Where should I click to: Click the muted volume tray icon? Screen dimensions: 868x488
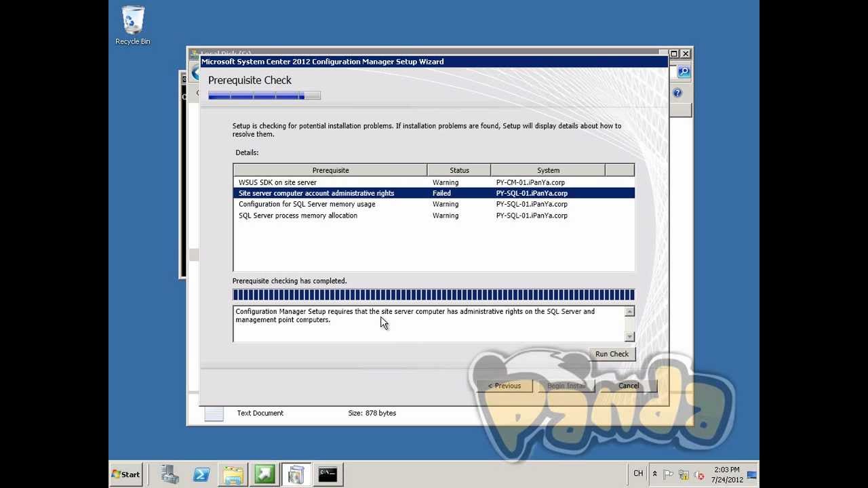[699, 474]
